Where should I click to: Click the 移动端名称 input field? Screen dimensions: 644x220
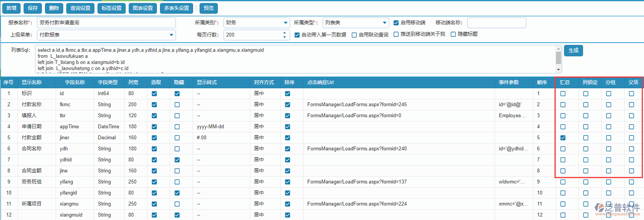[x=496, y=23]
